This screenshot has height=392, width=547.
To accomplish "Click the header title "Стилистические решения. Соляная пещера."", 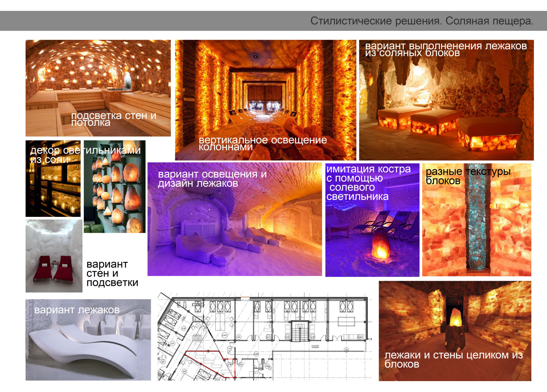I will click(421, 21).
